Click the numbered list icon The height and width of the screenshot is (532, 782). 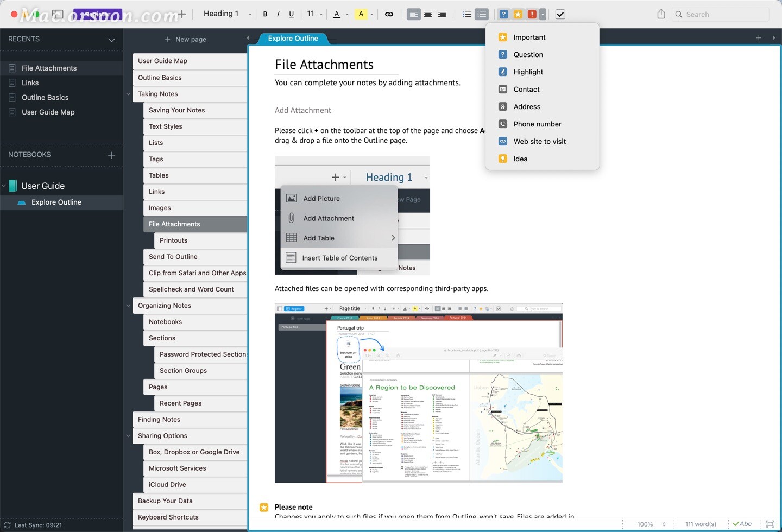[x=482, y=14]
